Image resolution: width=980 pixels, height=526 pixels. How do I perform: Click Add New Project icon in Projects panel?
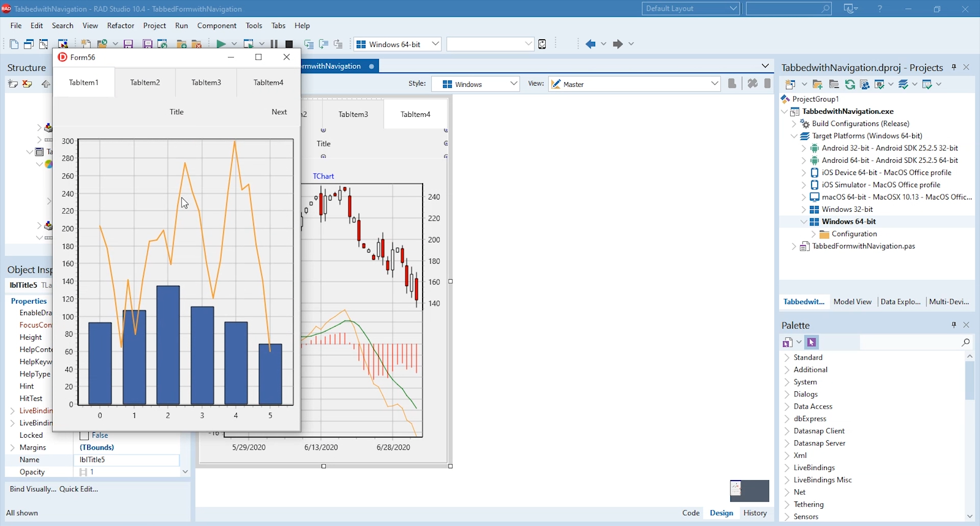coord(791,84)
